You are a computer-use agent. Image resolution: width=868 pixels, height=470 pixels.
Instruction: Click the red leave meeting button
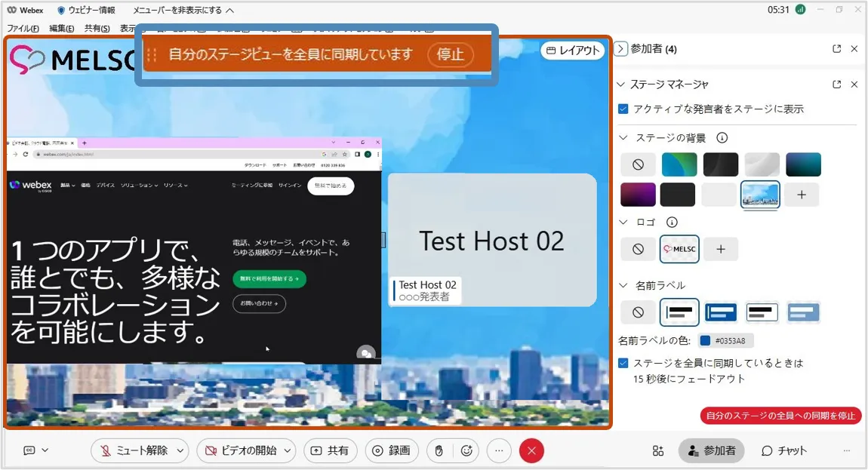pyautogui.click(x=531, y=450)
